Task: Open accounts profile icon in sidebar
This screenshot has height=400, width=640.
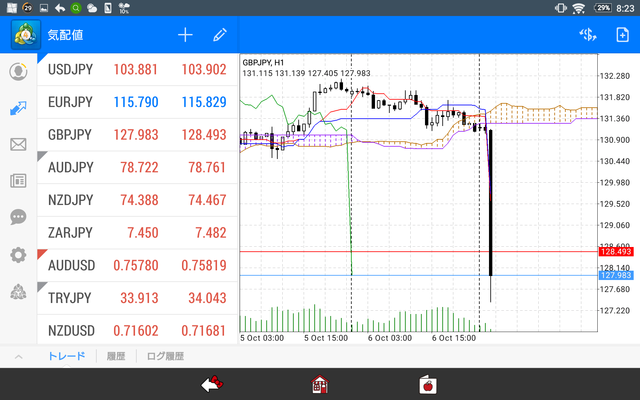Action: (x=18, y=72)
